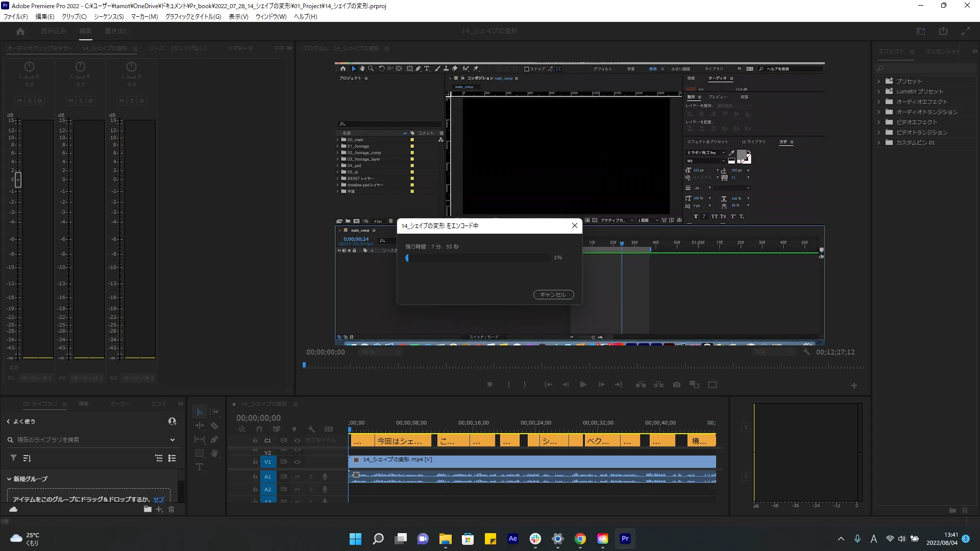Click the program monitor playhead scrubber
This screenshot has width=980, height=551.
304,365
